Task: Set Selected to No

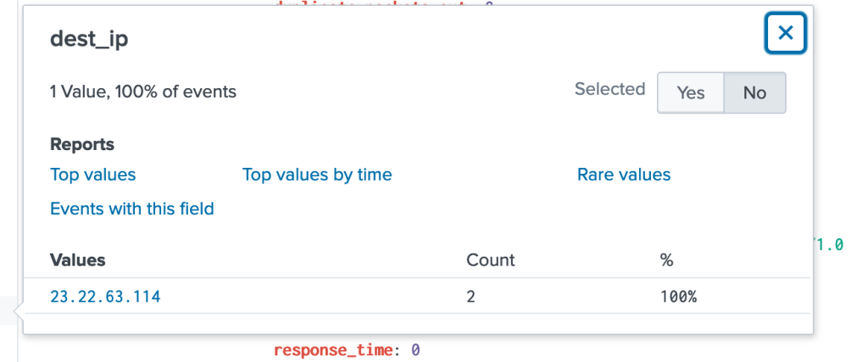Action: [754, 93]
